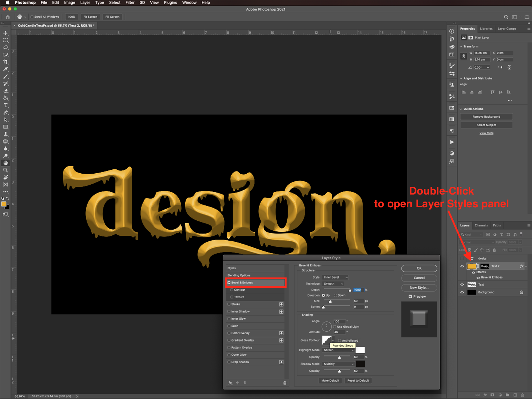Open the Style dropdown showing Inner Bevel
Screen dimensions: 532x399
click(x=336, y=277)
